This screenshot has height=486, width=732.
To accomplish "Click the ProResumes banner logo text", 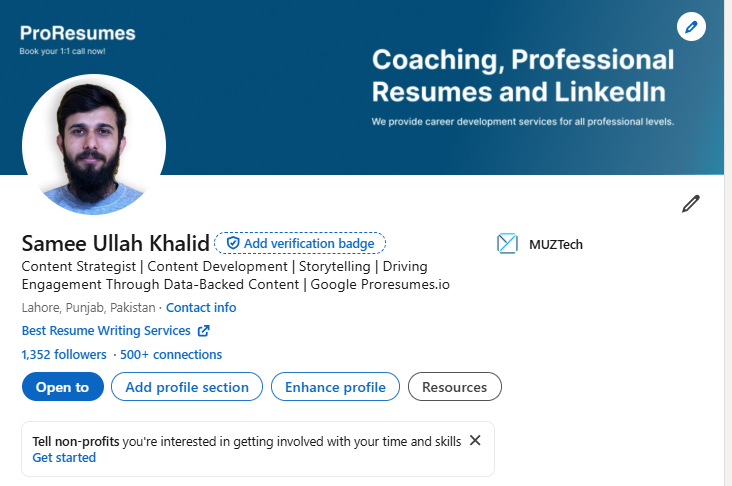I will pos(77,33).
